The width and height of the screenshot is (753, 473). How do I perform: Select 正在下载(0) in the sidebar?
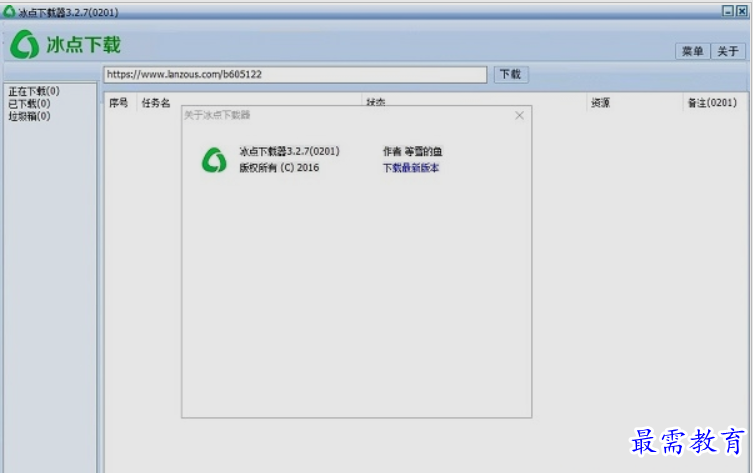[x=34, y=91]
